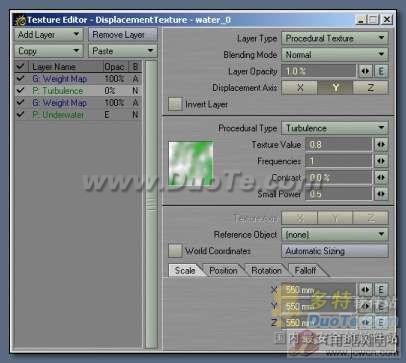The height and width of the screenshot is (363, 406).
Task: Click the Layer Opacity arrow stepper
Action: pyautogui.click(x=366, y=71)
